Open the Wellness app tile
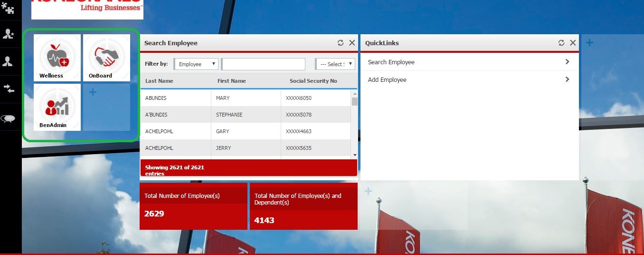Image resolution: width=644 pixels, height=255 pixels. tap(57, 58)
